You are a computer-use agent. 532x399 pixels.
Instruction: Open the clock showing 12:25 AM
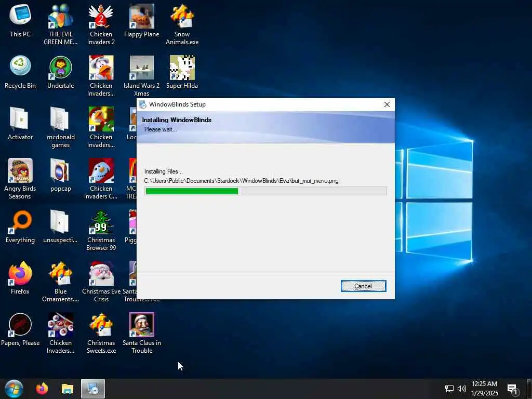coord(485,389)
